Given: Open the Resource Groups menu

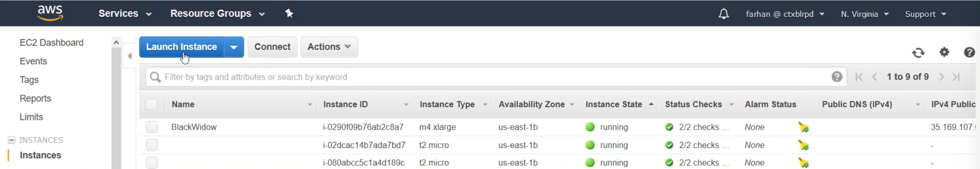Looking at the screenshot, I should [x=217, y=14].
